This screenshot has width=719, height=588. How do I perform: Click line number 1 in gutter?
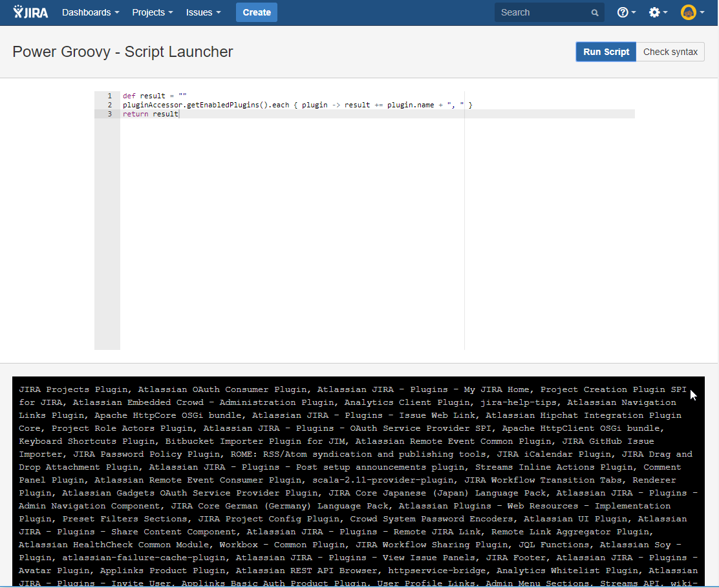[x=109, y=96]
